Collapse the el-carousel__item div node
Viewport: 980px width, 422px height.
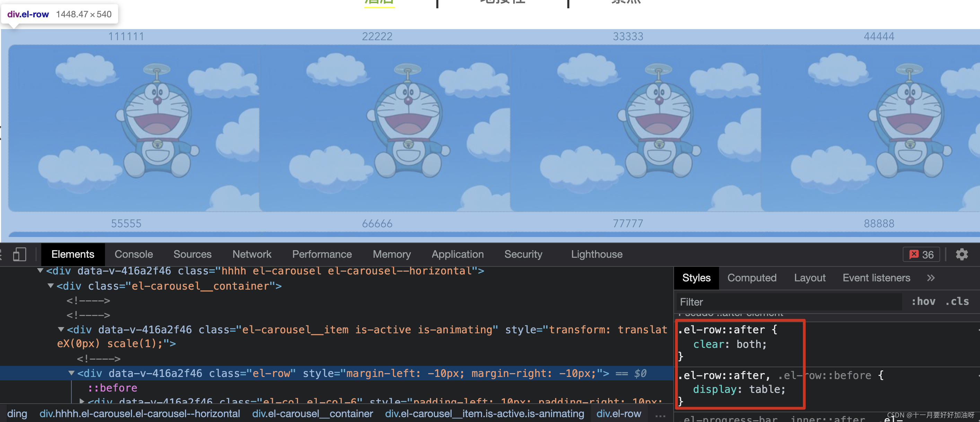pos(61,329)
